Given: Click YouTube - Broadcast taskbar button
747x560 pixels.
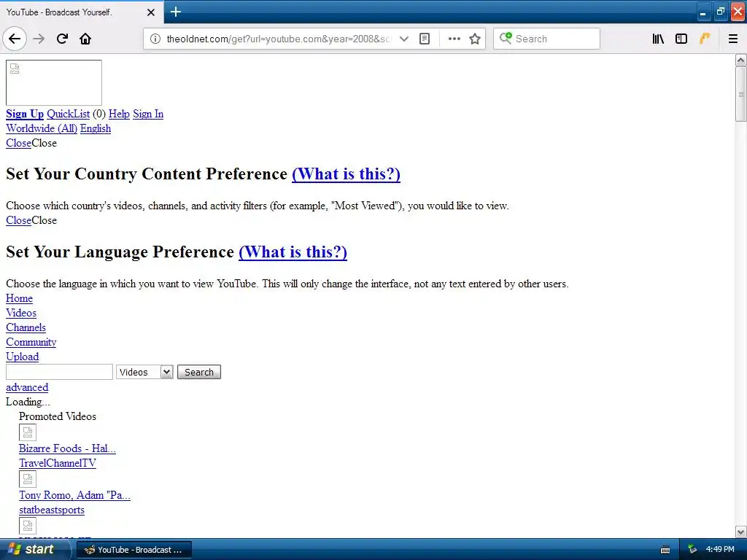Looking at the screenshot, I should pos(134,550).
